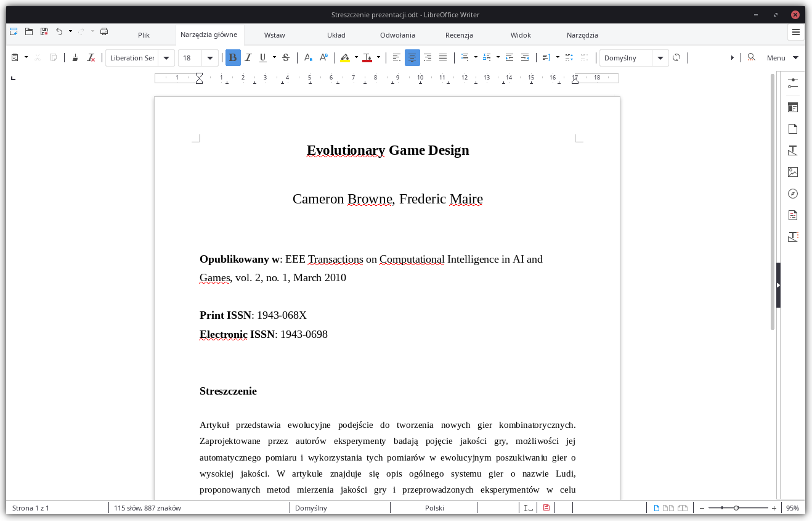Open the font size dropdown
The height and width of the screenshot is (521, 812).
[209, 57]
